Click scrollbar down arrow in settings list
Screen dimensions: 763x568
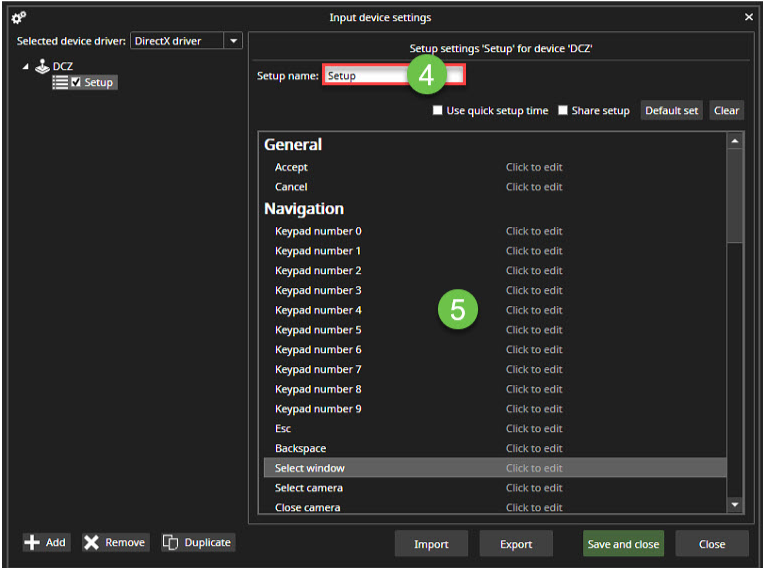tap(736, 506)
